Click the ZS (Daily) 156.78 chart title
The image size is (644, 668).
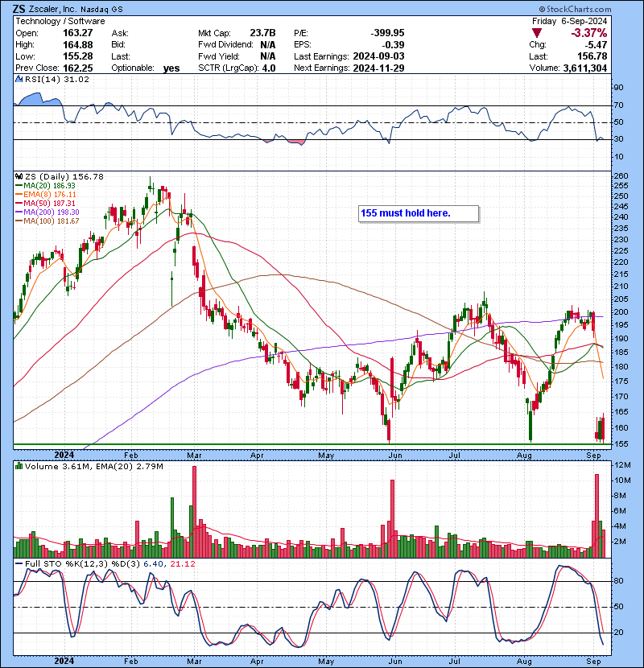[x=64, y=176]
